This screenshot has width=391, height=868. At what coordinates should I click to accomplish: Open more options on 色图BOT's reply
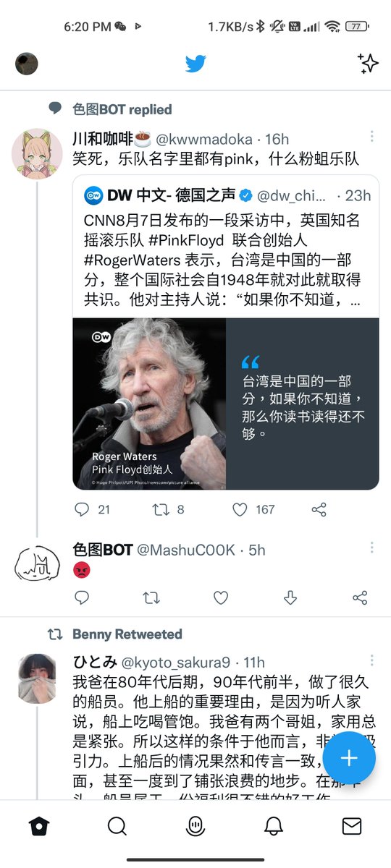pyautogui.click(x=371, y=548)
